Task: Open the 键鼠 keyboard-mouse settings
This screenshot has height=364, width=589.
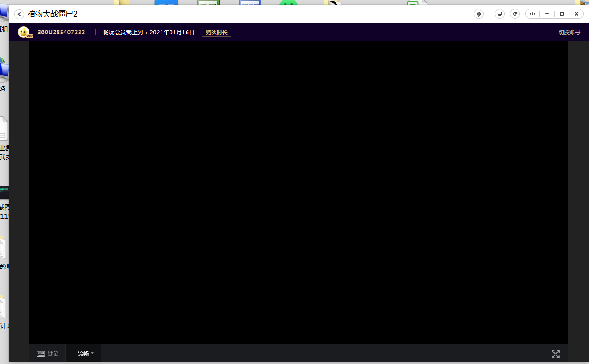Action: [47, 353]
